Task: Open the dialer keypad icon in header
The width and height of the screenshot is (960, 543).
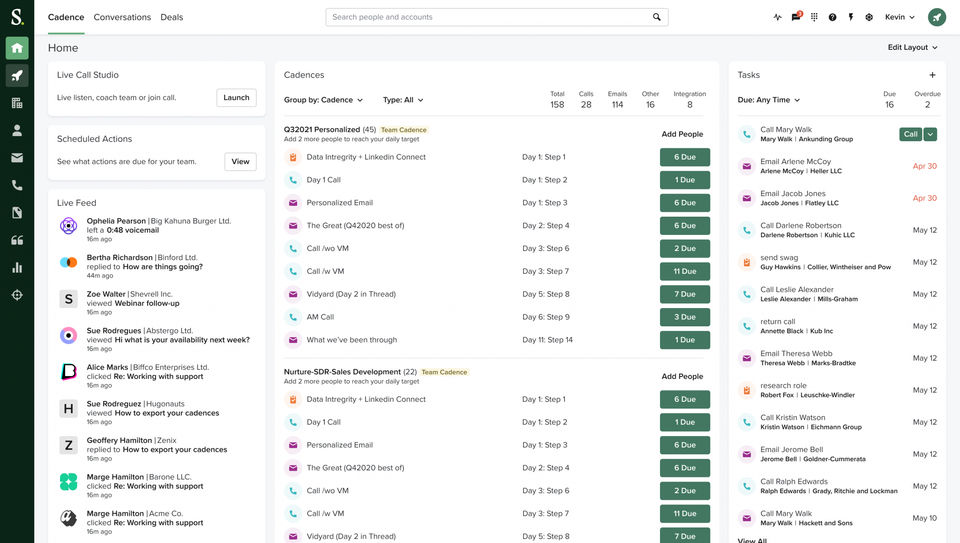Action: [x=814, y=17]
